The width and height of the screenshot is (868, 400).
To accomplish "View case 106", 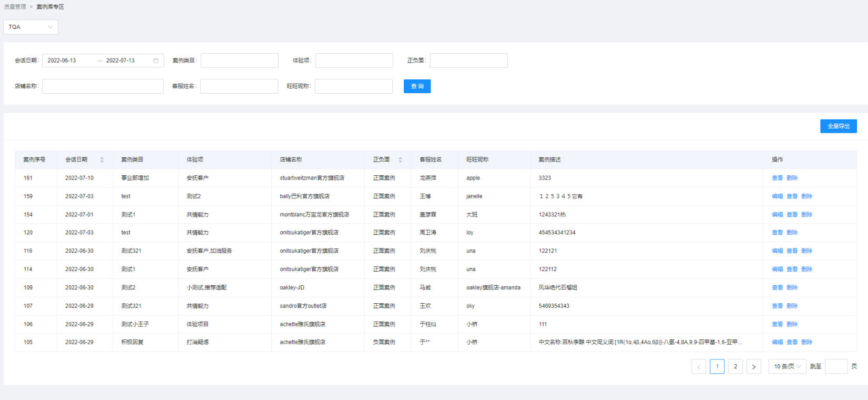I will [x=777, y=324].
